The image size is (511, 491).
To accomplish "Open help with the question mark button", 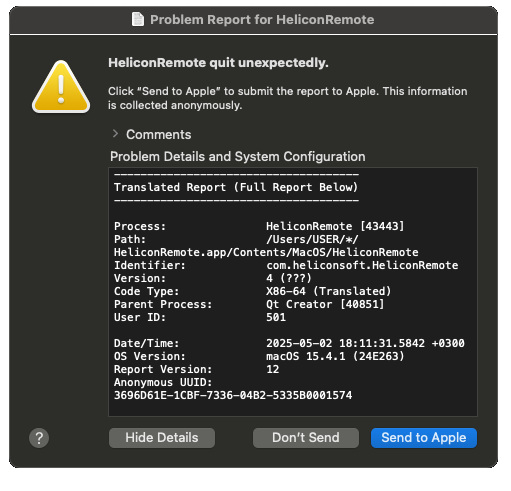I will (39, 438).
